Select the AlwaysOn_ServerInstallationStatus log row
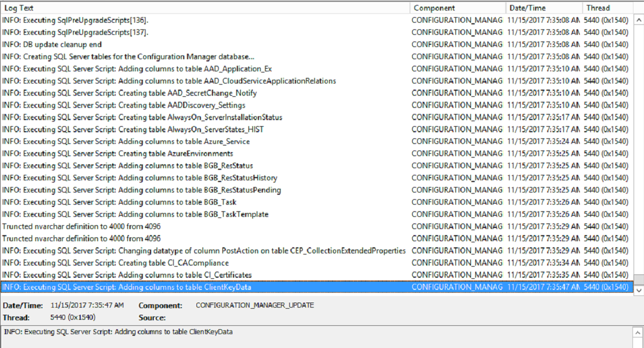This screenshot has width=644, height=348. [316, 117]
